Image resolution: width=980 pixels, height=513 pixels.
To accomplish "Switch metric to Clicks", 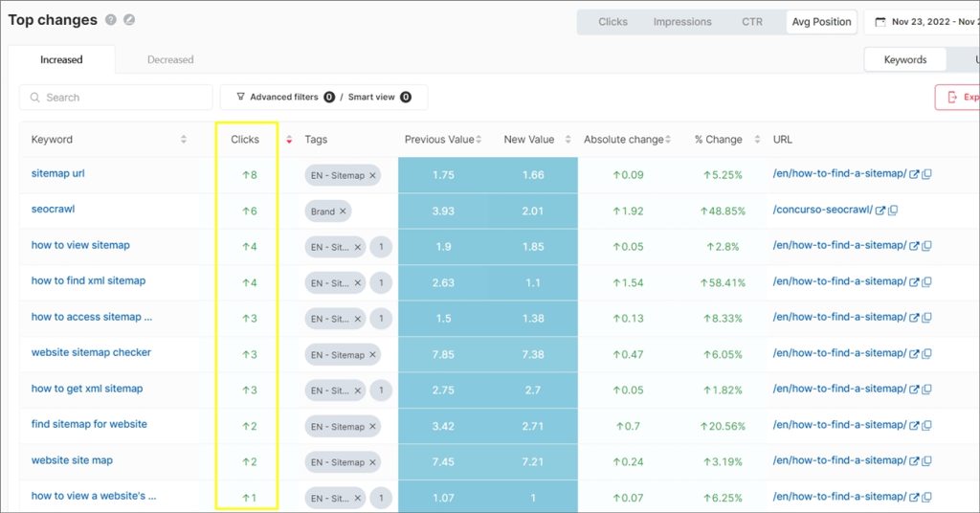I will coord(612,22).
